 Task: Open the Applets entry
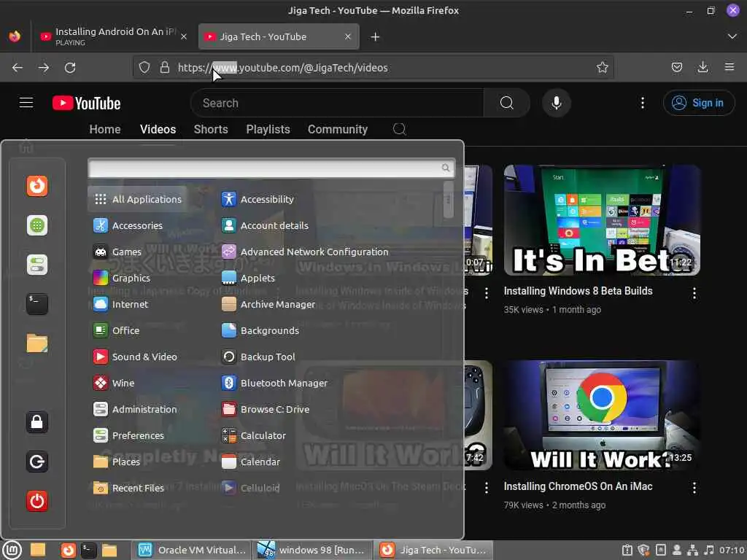[248, 278]
